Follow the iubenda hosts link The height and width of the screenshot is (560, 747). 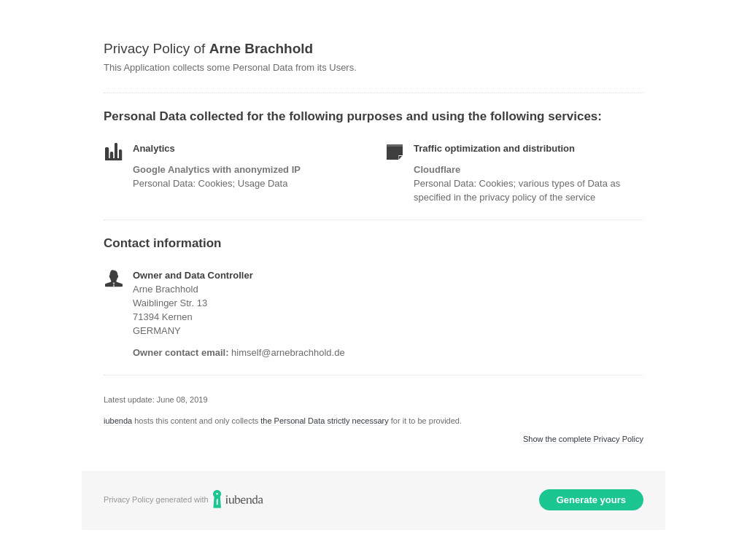click(x=117, y=421)
